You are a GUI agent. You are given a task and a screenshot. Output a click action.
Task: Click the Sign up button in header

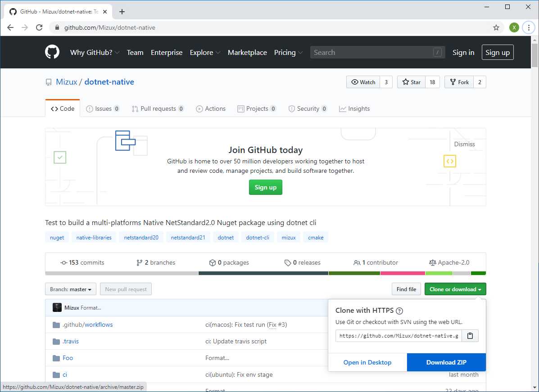pyautogui.click(x=498, y=52)
